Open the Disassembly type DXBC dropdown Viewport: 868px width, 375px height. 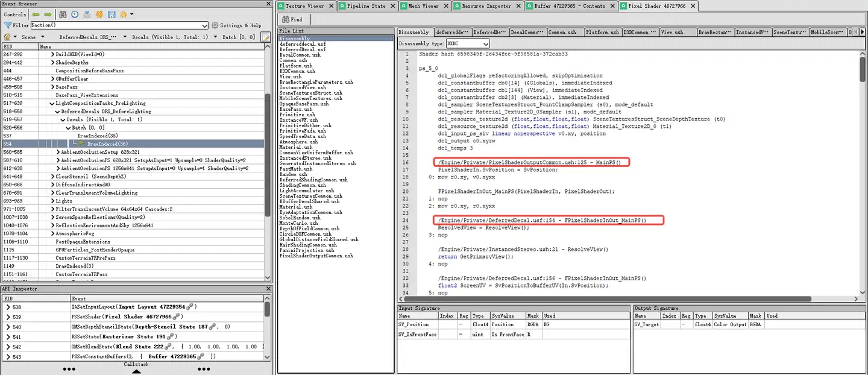[468, 43]
